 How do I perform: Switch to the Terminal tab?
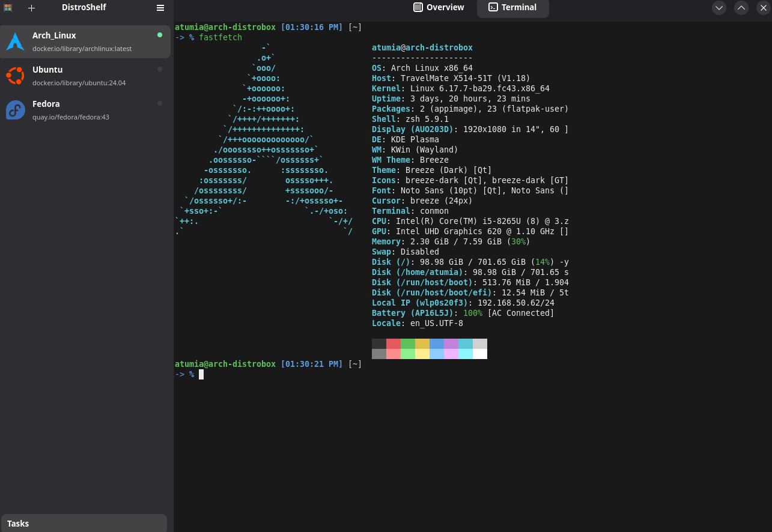coord(513,8)
